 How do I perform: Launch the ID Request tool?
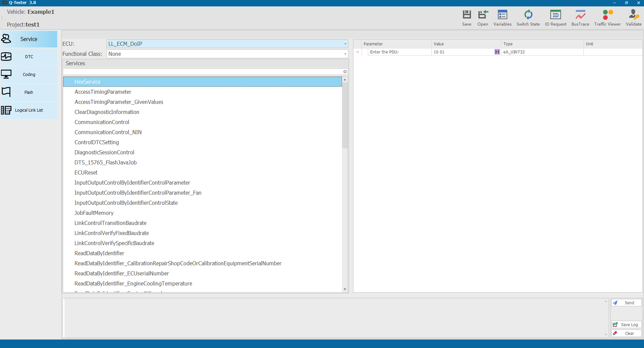(x=556, y=18)
